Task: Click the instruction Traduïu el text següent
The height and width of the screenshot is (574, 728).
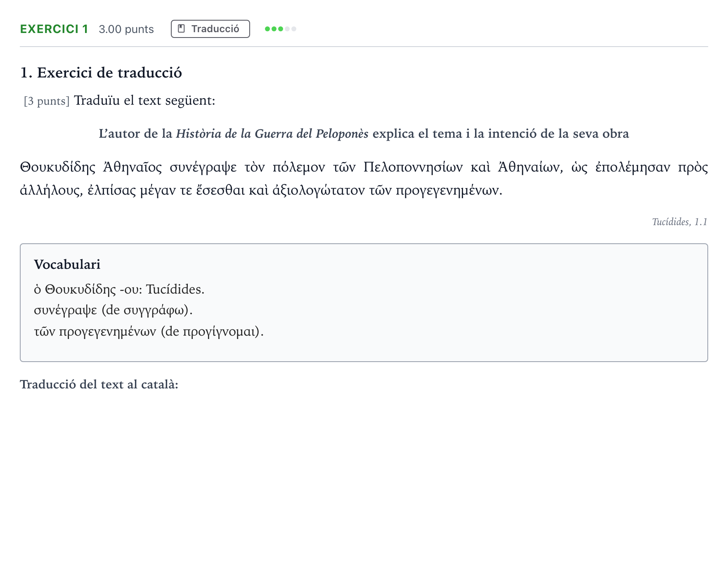Action: tap(144, 100)
